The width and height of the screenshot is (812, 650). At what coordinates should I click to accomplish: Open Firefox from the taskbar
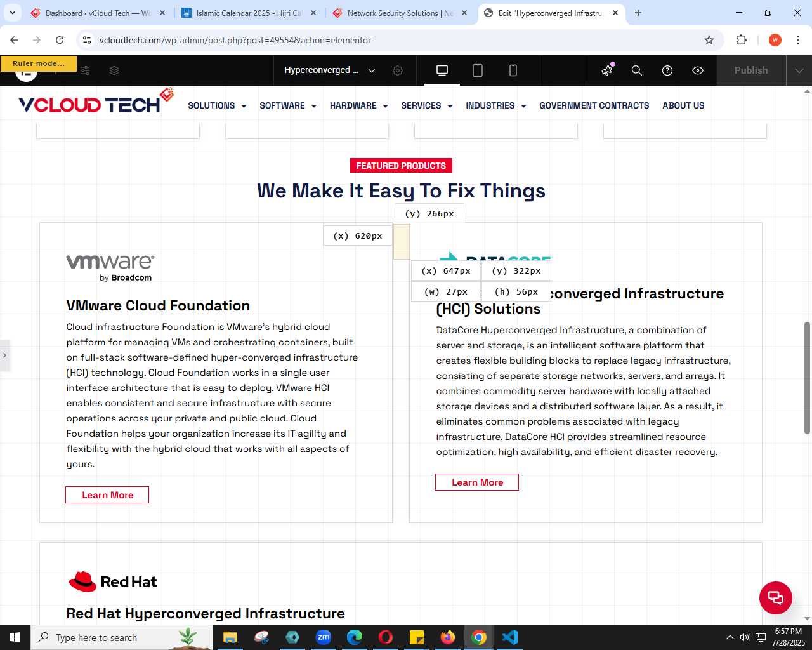(x=448, y=637)
